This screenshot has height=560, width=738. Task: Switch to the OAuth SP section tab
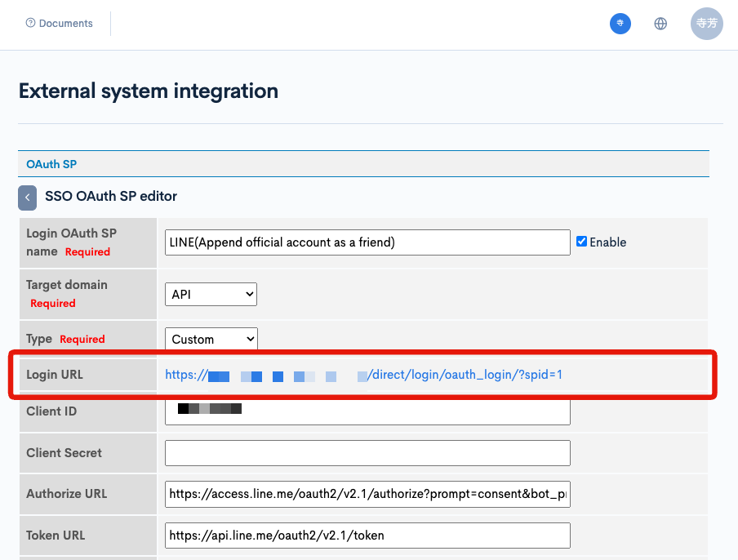[51, 163]
